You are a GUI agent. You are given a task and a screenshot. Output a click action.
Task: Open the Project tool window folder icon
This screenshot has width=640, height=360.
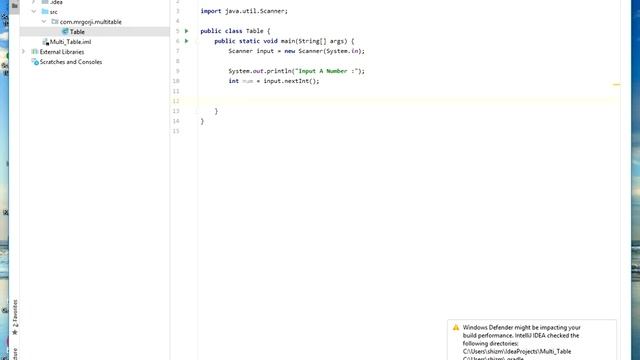[x=15, y=6]
